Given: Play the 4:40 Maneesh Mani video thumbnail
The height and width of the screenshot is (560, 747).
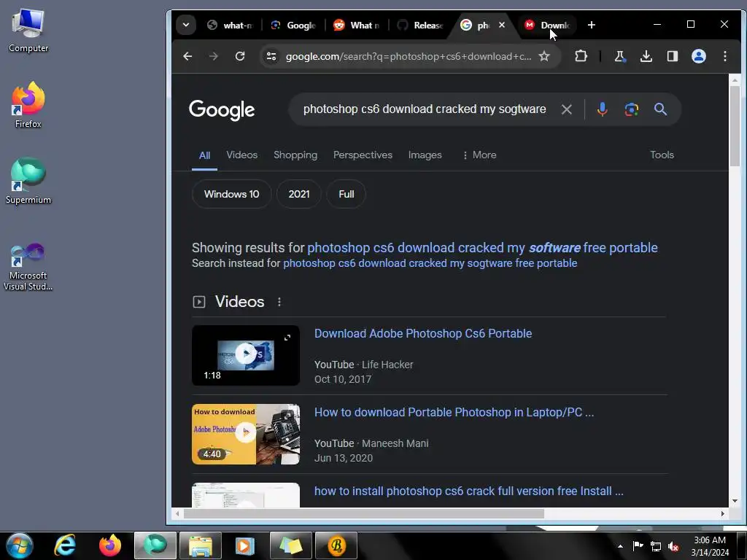Looking at the screenshot, I should [x=246, y=435].
